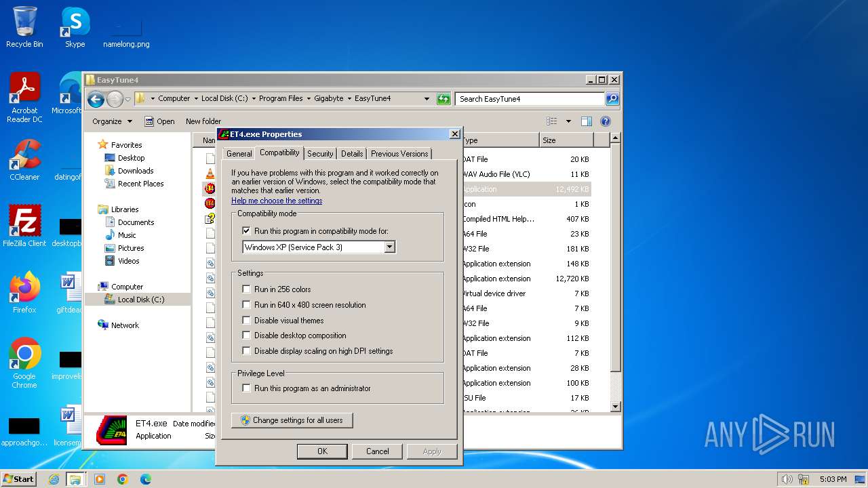868x488 pixels.
Task: Confirm with the OK button
Action: coord(322,451)
